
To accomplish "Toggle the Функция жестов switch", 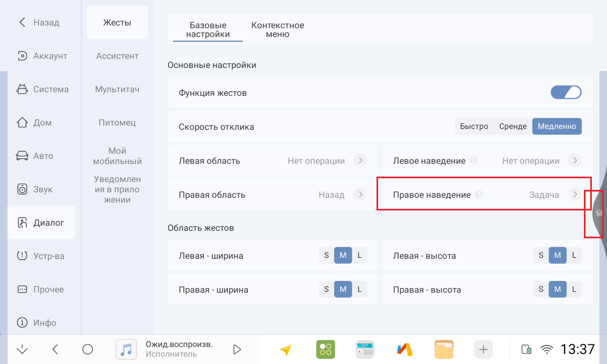I will [566, 92].
